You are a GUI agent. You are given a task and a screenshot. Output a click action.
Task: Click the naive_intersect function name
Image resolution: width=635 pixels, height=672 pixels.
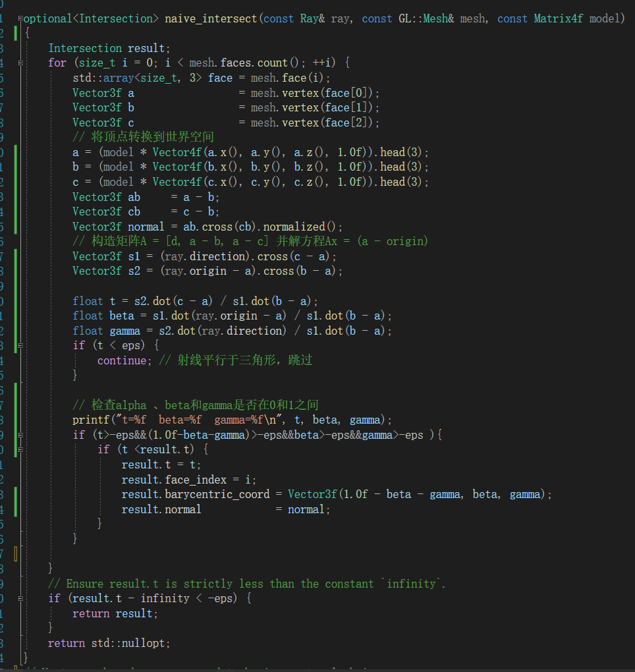pyautogui.click(x=211, y=18)
